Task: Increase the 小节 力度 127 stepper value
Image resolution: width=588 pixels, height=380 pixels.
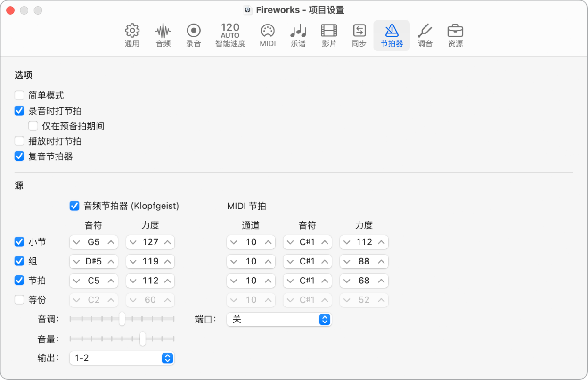Action: pos(167,242)
